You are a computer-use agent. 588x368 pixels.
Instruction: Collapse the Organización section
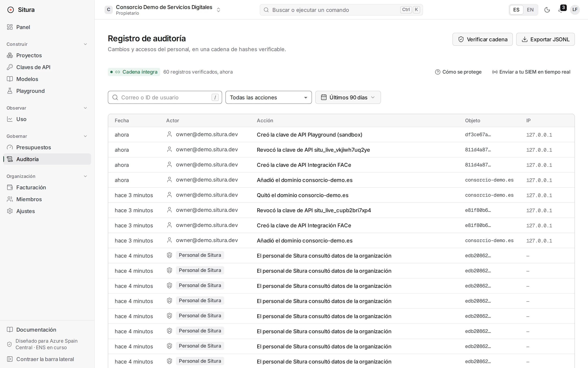85,176
